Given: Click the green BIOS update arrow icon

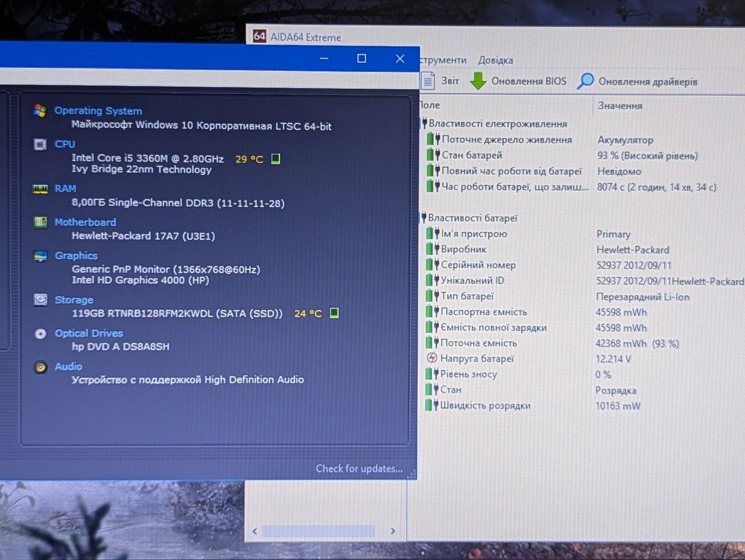Looking at the screenshot, I should pos(478,81).
